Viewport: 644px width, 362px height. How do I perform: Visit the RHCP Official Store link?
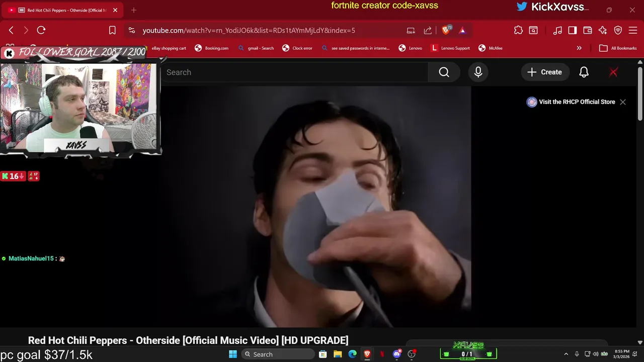pyautogui.click(x=571, y=102)
